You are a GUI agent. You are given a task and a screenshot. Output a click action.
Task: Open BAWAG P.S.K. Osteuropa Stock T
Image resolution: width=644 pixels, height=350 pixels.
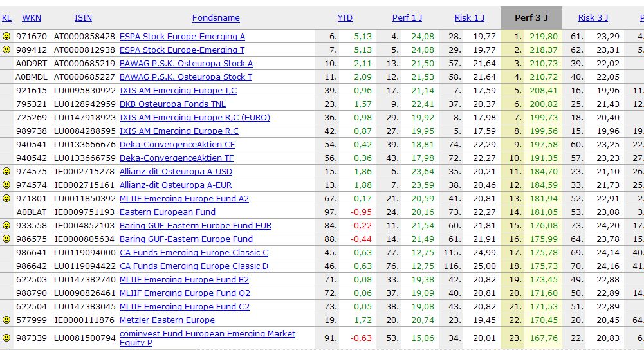(186, 77)
